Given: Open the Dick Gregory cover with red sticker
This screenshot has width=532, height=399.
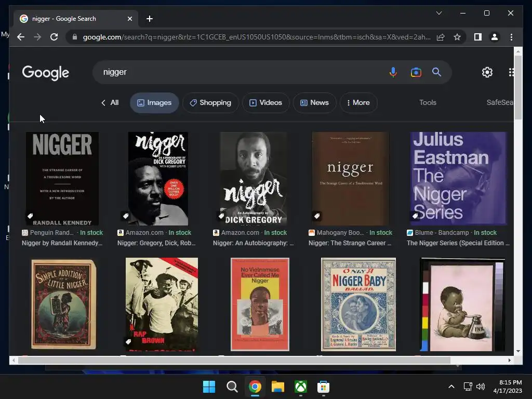Looking at the screenshot, I should tap(158, 179).
